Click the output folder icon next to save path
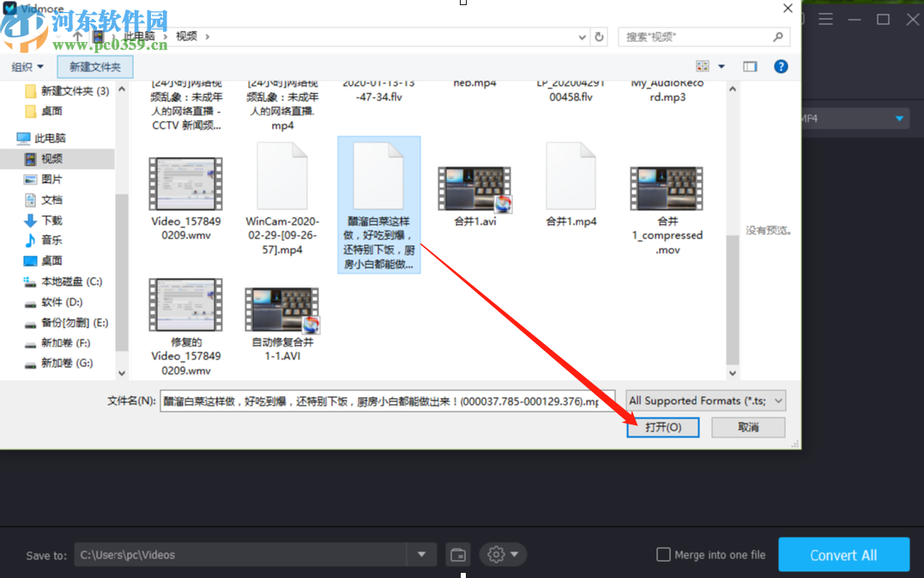This screenshot has height=578, width=924. pyautogui.click(x=457, y=555)
